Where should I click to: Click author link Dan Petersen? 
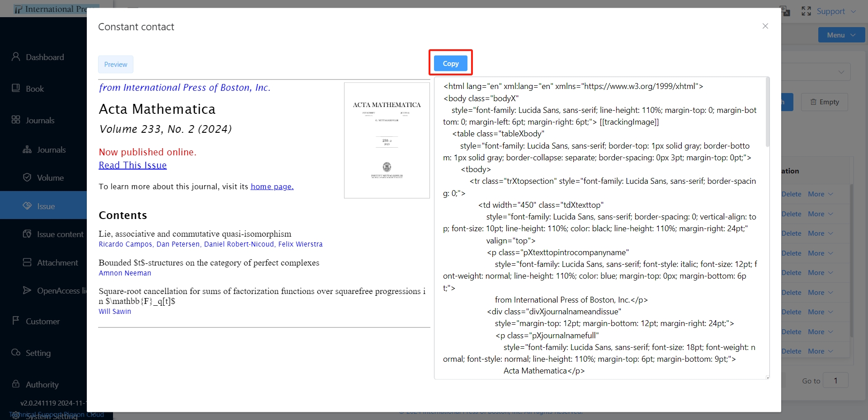pos(178,244)
